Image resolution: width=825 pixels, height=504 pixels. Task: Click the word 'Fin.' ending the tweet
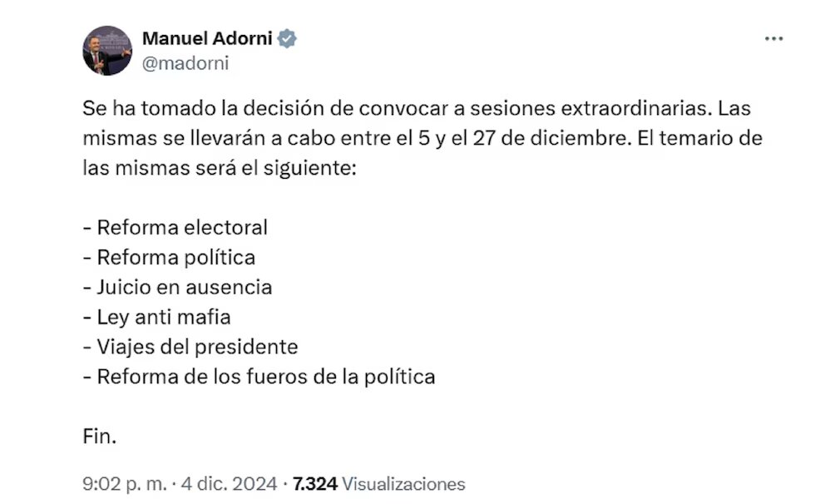[x=99, y=437]
